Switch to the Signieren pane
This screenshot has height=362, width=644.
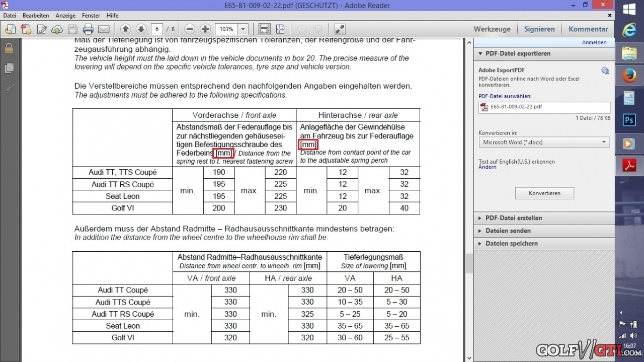click(539, 29)
